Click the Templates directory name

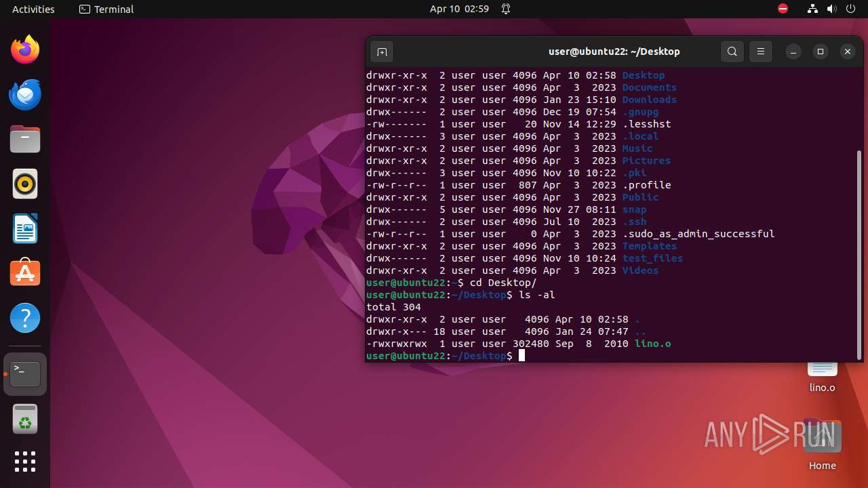(x=650, y=246)
